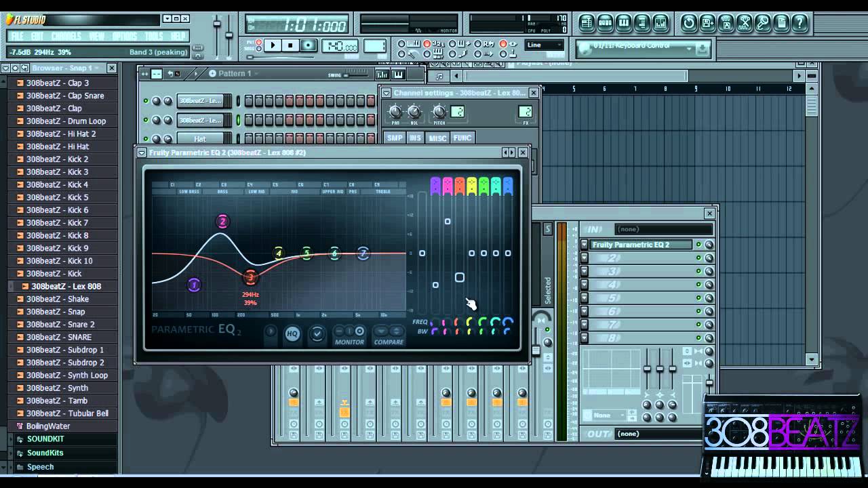The width and height of the screenshot is (868, 488).
Task: Toggle enable LED for mixer slot 2
Action: click(x=698, y=258)
